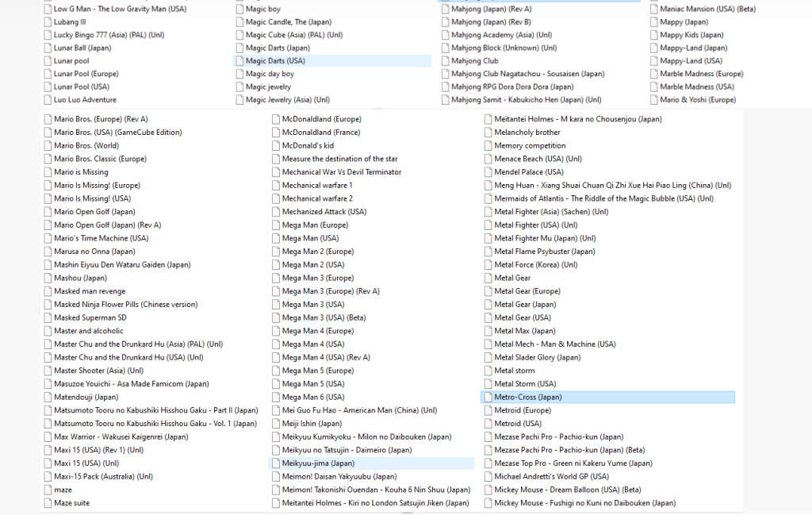Image resolution: width=812 pixels, height=515 pixels.
Task: Click the file icon next to Mahjong Club
Action: click(445, 60)
